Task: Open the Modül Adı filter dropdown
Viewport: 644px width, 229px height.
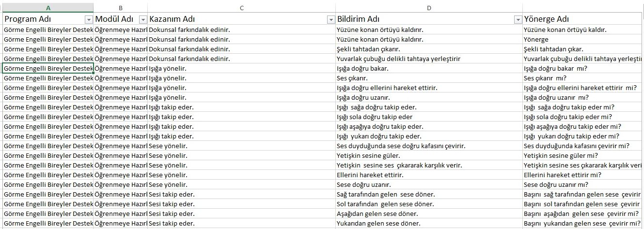Action: coord(143,19)
